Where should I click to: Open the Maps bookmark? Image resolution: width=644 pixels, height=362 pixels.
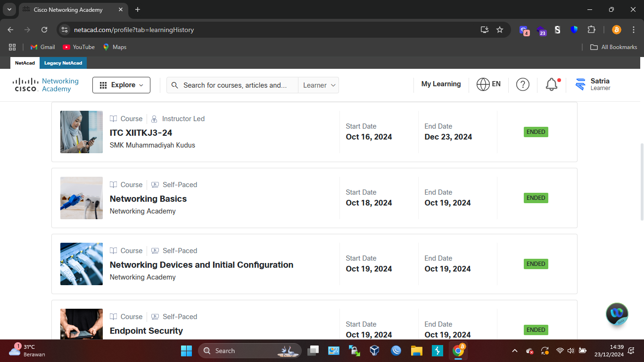[115, 47]
